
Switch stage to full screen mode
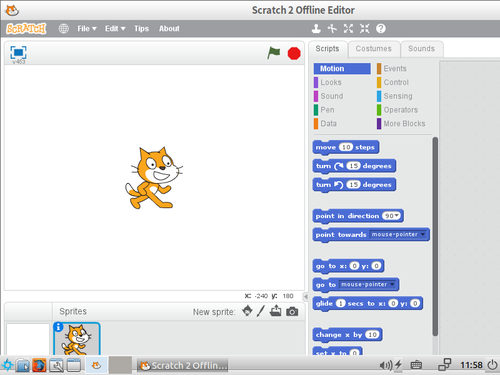[18, 52]
